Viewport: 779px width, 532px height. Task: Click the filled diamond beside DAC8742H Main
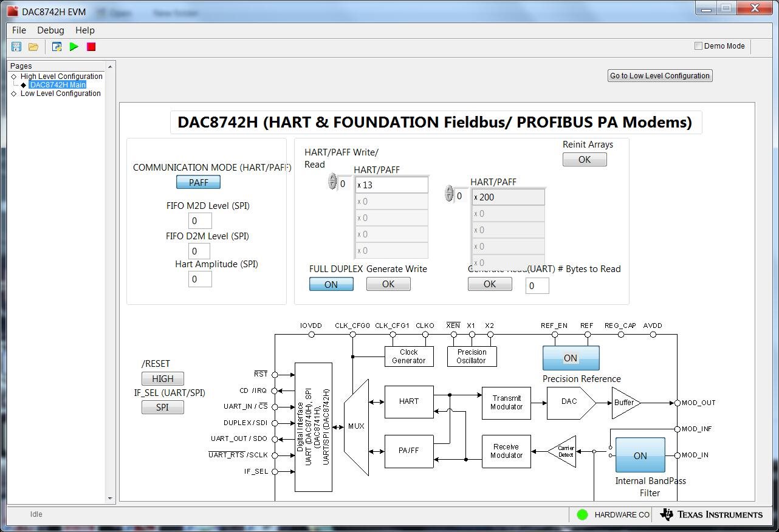coord(24,85)
